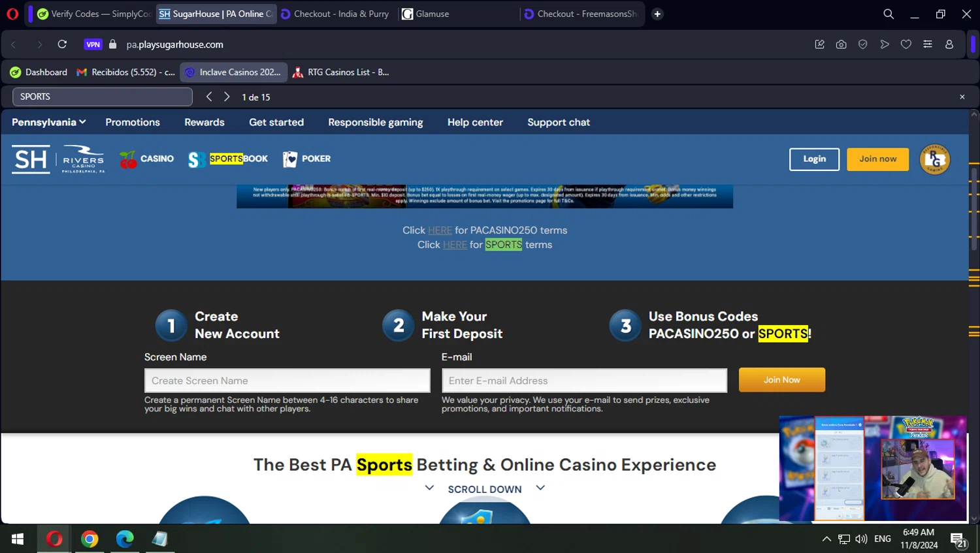Focus the Enter E-mail Address field
Viewport: 980px width, 553px height.
point(584,381)
